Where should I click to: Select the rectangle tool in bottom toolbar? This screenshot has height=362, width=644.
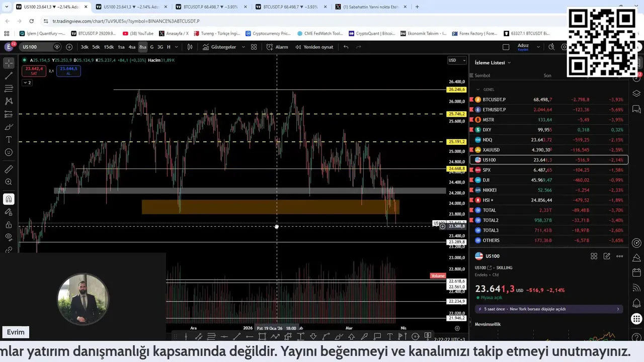[x=262, y=336]
